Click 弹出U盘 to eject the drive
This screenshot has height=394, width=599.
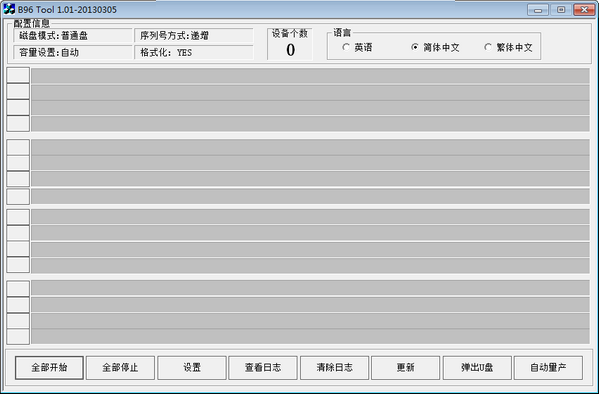tap(477, 368)
